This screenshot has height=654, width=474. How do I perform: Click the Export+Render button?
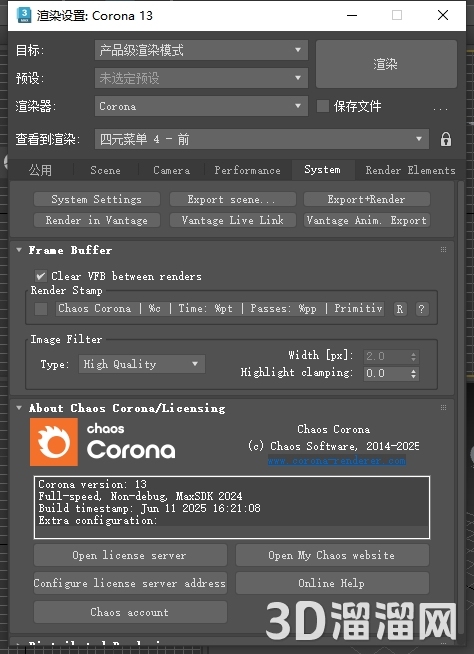pyautogui.click(x=366, y=199)
